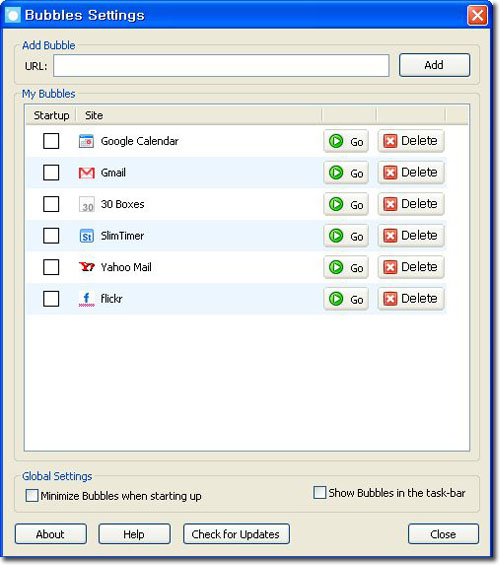500x565 pixels.
Task: Delete the Google Calendar bubble
Action: click(411, 141)
